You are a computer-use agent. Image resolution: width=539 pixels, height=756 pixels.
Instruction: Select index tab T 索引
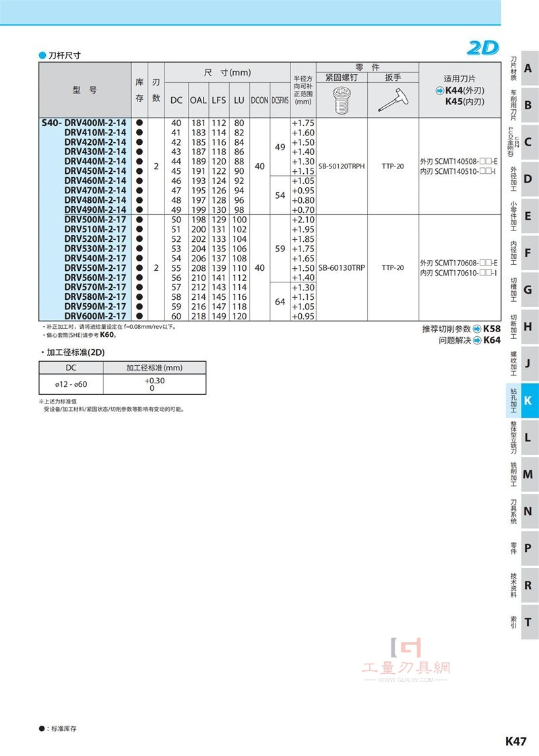(524, 622)
